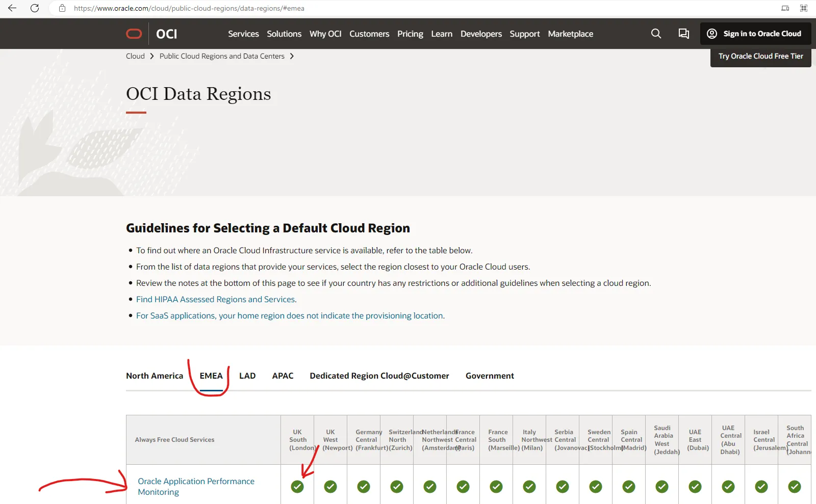Screen dimensions: 816x504
Task: Click the Sign in to Oracle Cloud button
Action: [756, 34]
